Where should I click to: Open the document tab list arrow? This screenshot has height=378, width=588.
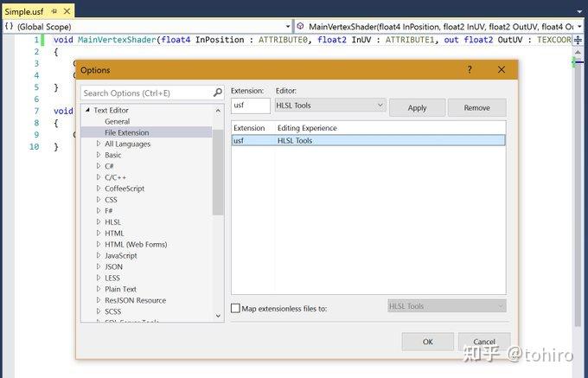tap(579, 11)
